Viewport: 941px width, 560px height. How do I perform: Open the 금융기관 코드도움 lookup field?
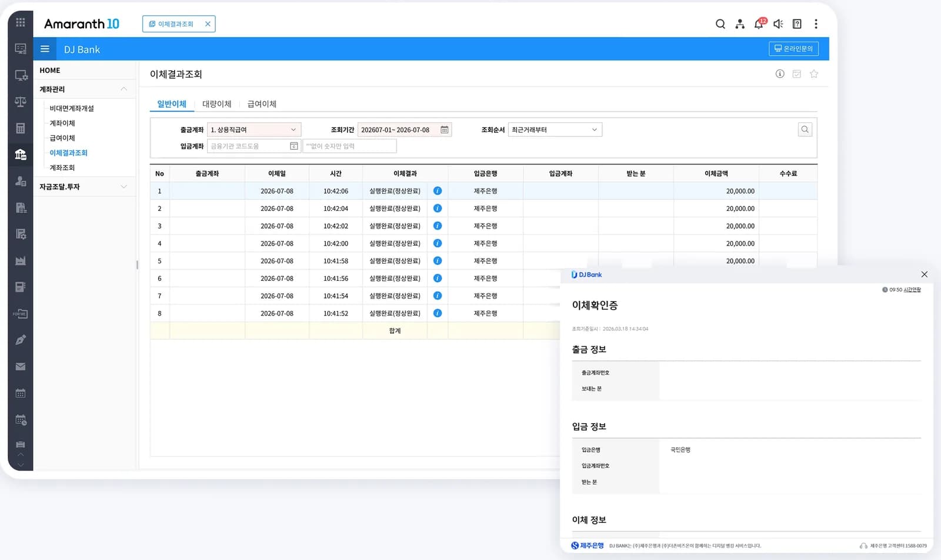click(254, 146)
